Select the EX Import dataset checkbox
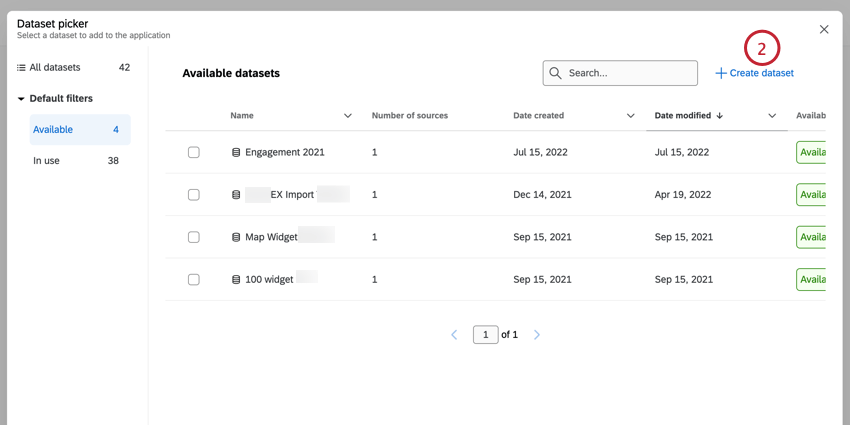The image size is (850, 425). [194, 195]
